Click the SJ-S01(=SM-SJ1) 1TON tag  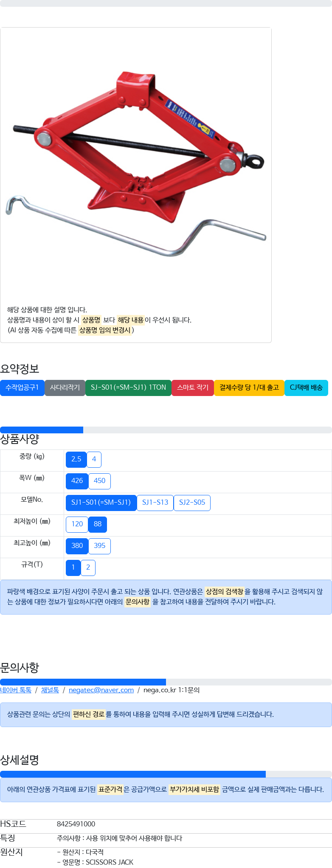coord(128,388)
